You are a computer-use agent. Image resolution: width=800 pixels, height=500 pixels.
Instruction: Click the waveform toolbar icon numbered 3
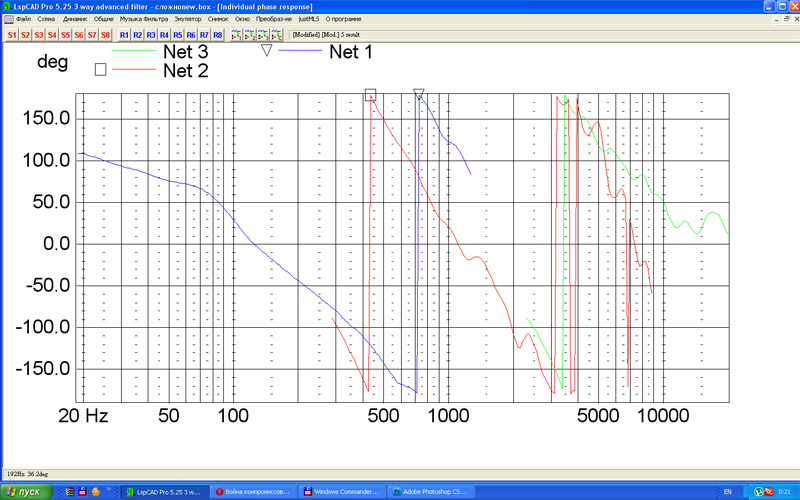[263, 35]
